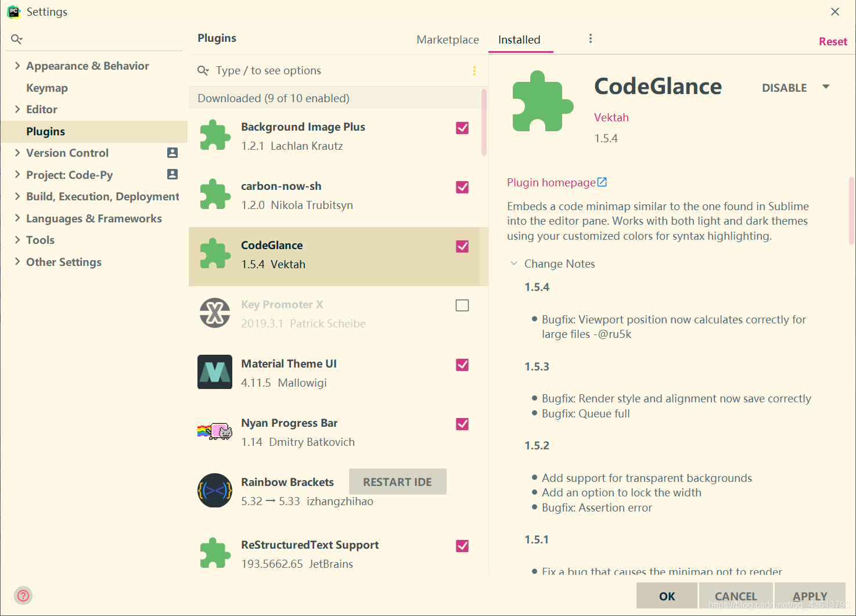Select the Nyan Progress Bar plugin name
The height and width of the screenshot is (616, 856).
pyautogui.click(x=289, y=423)
